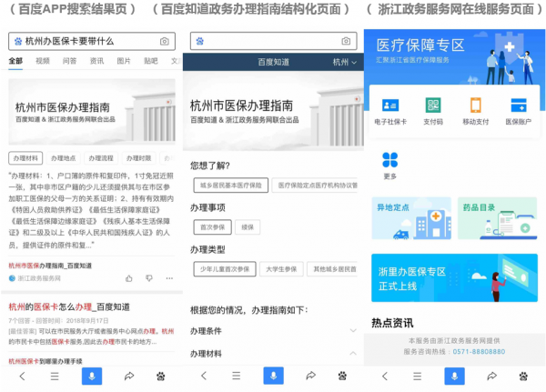Select the 城乡居民基本医疗保险 option
The height and width of the screenshot is (392, 546).
(231, 186)
